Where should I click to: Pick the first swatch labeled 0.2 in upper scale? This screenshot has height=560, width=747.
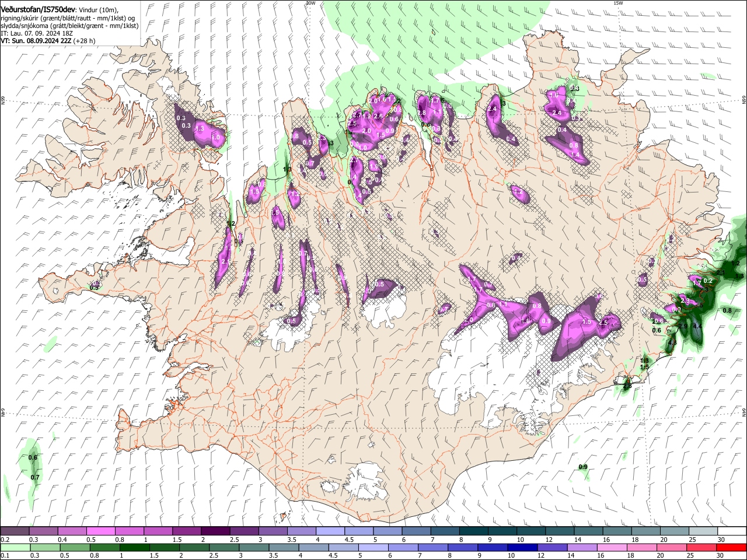pyautogui.click(x=15, y=531)
